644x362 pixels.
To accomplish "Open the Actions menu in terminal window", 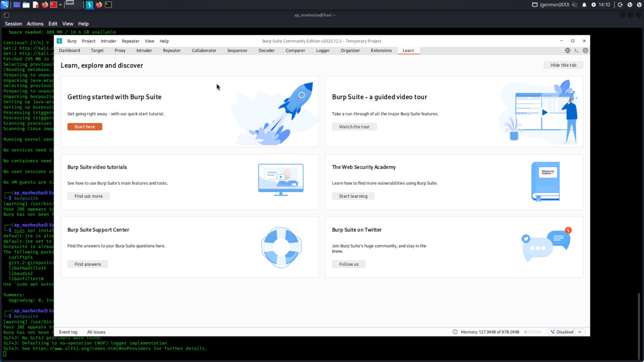I will coord(35,24).
